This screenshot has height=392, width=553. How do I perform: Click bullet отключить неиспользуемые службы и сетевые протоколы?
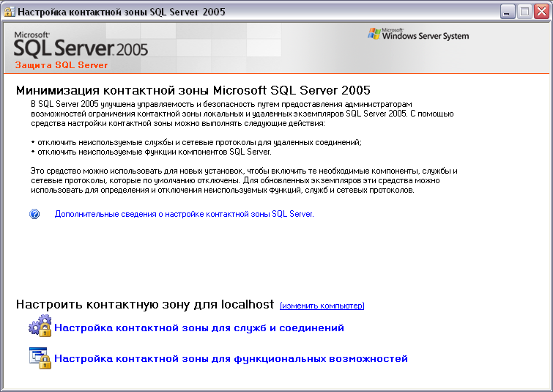[196, 143]
